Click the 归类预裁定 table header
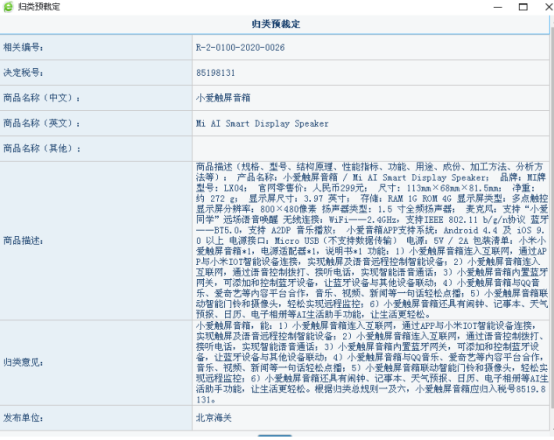This screenshot has height=440, width=554. (x=275, y=24)
